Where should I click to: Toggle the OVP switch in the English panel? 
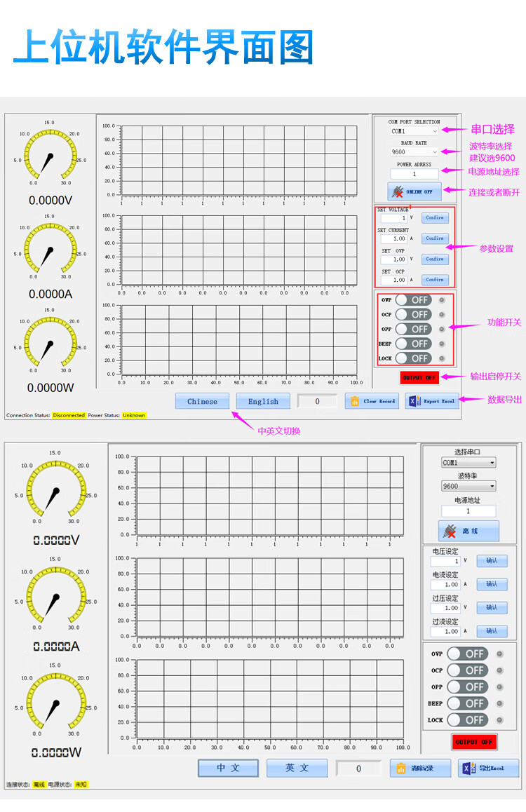point(413,299)
